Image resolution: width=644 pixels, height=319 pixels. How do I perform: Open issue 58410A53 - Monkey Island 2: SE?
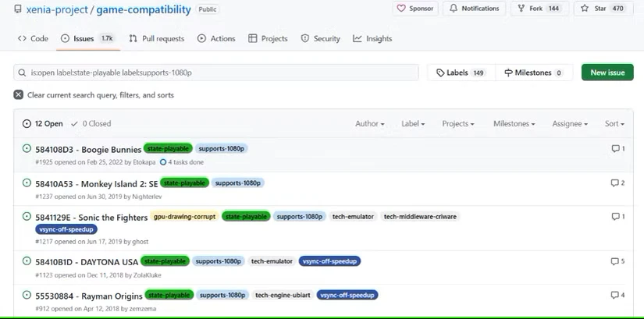(97, 183)
